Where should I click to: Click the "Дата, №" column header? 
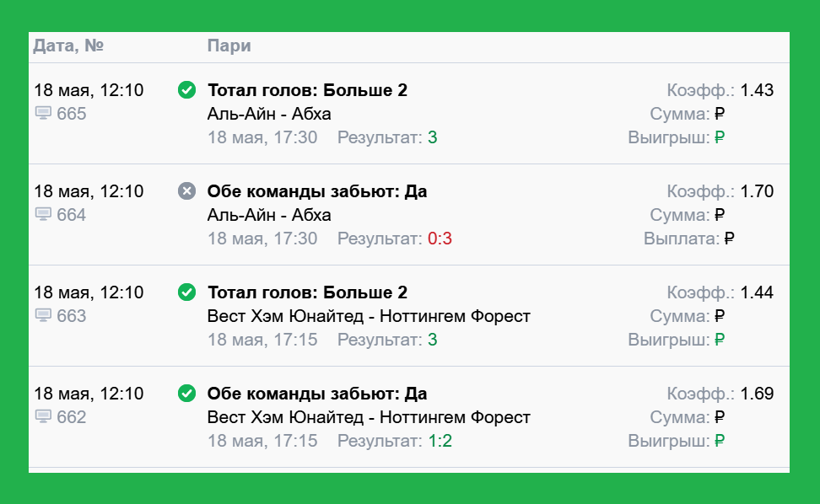coord(68,46)
